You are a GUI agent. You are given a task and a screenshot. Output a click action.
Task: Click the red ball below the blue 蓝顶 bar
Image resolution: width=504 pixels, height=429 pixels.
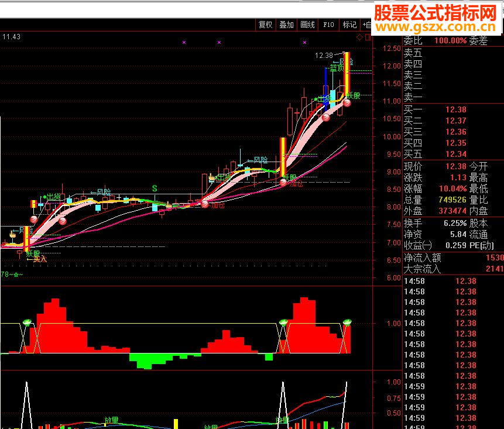(x=326, y=118)
